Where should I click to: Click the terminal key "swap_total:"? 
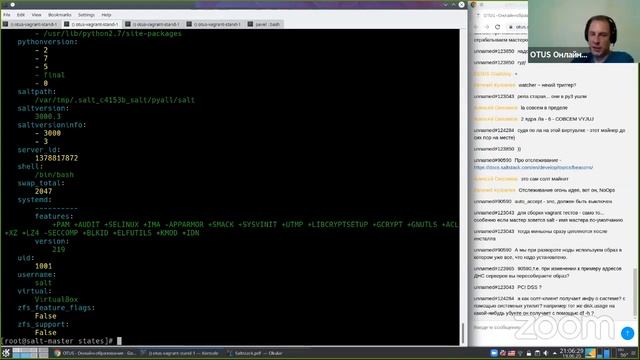[x=41, y=183]
